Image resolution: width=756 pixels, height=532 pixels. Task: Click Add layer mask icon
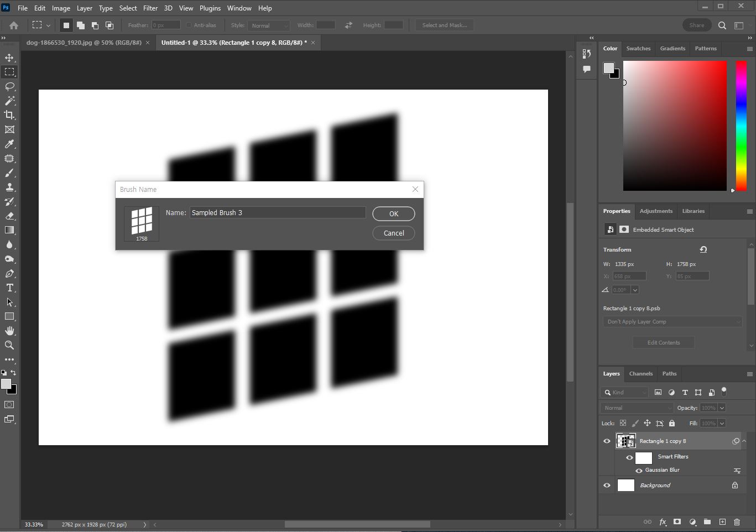[677, 521]
